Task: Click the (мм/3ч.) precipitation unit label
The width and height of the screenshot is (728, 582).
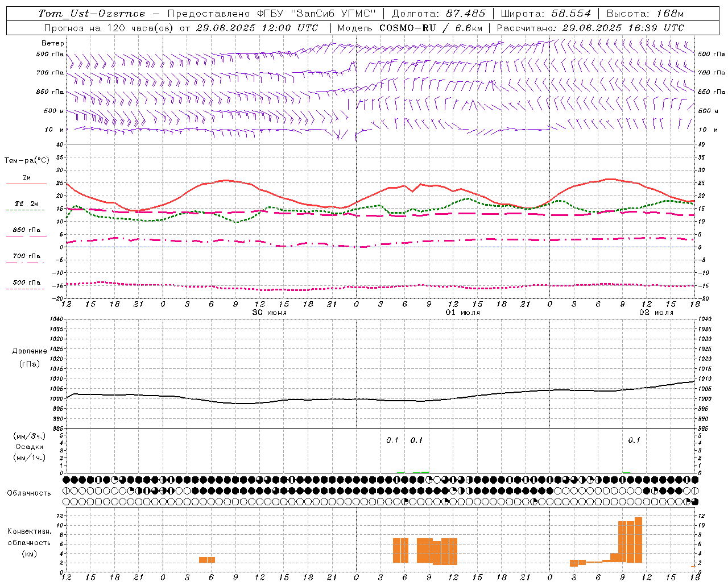Action: [x=30, y=436]
